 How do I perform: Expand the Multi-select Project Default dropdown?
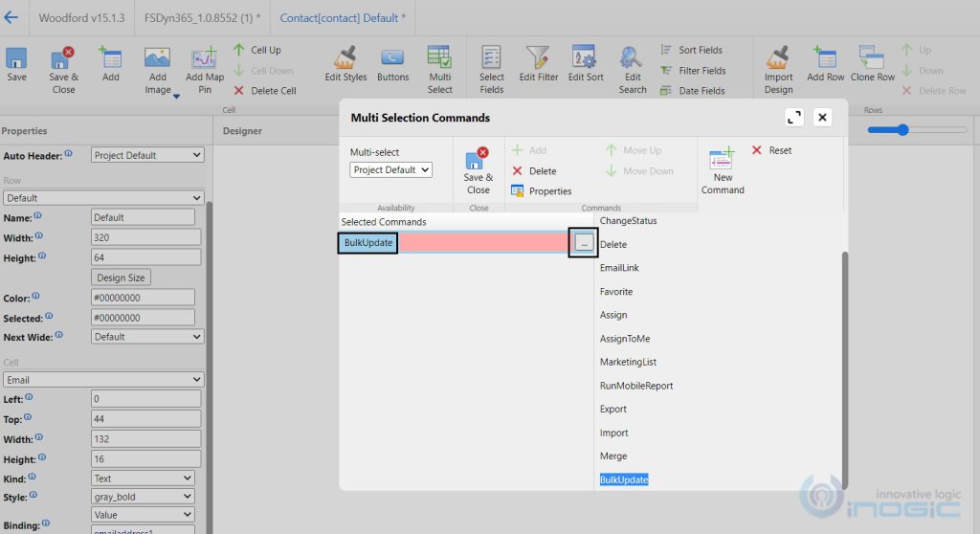coord(390,170)
